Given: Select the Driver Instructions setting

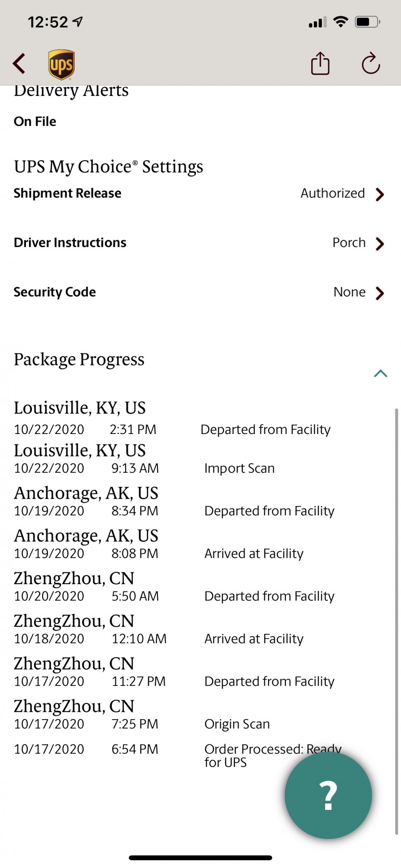Looking at the screenshot, I should [x=70, y=243].
